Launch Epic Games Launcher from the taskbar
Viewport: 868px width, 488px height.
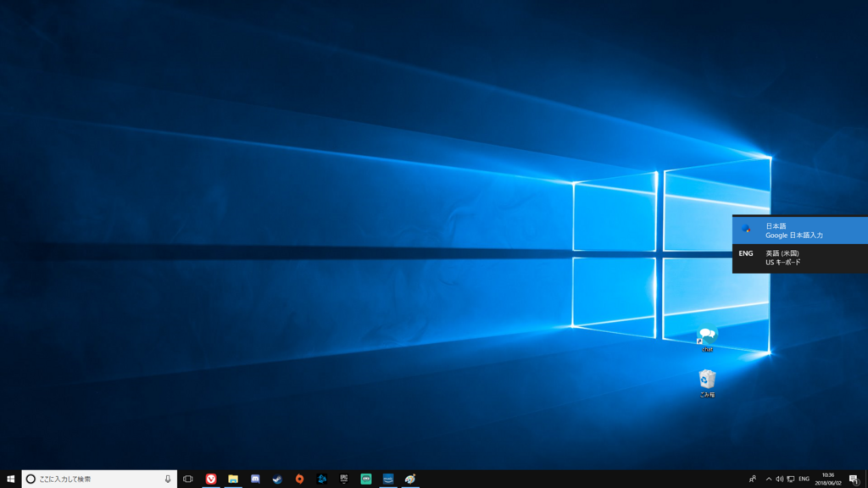tap(344, 479)
